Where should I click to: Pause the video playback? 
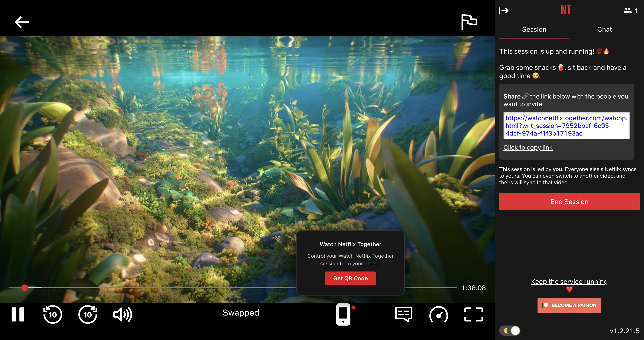tap(18, 314)
